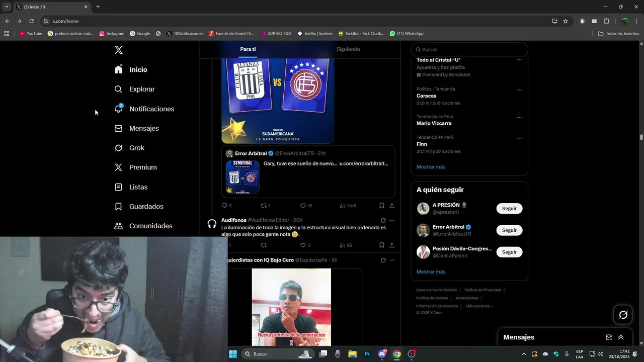Viewport: 644px width, 362px height.
Task: Open Photoshop from the taskbar
Action: 367,354
